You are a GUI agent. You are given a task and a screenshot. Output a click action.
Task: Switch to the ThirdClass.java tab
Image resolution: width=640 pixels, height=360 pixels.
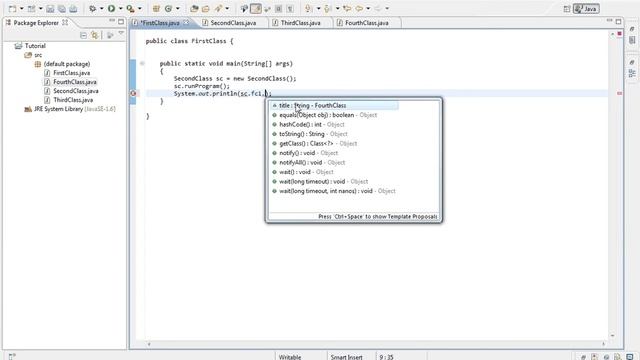pyautogui.click(x=300, y=23)
